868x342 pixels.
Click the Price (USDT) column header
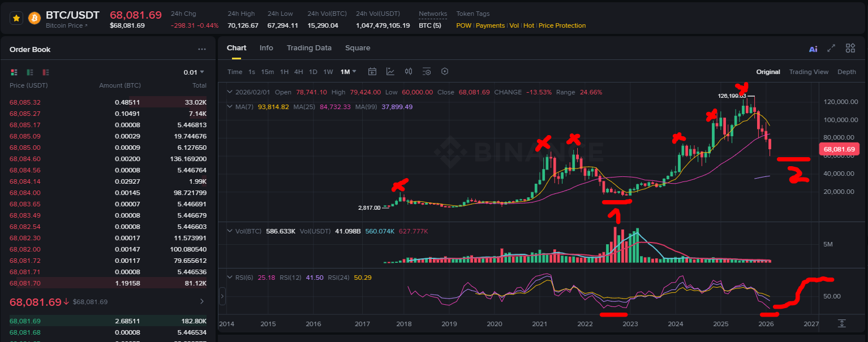click(29, 85)
